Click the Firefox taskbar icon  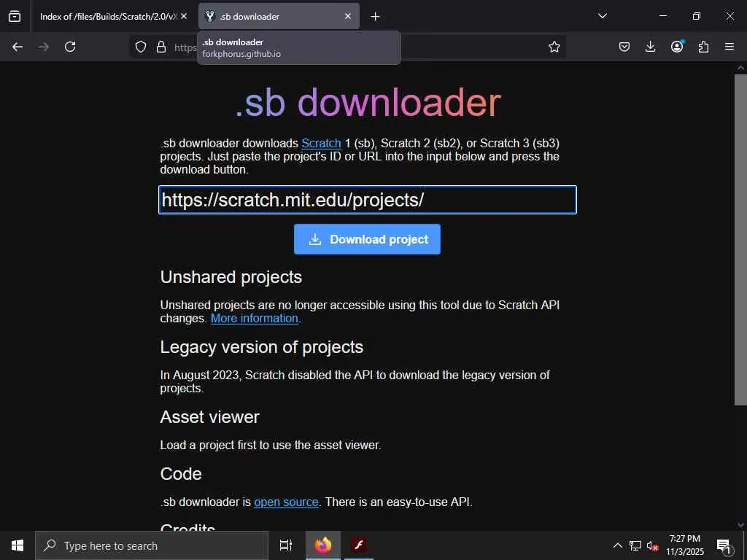click(x=323, y=545)
